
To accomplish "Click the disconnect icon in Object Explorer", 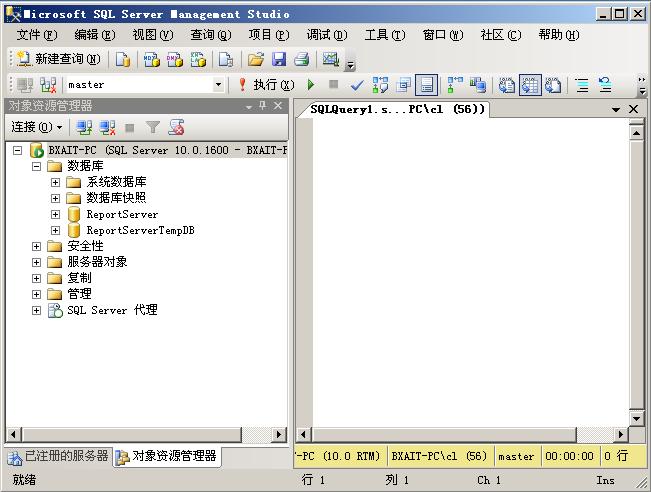I will [x=107, y=127].
